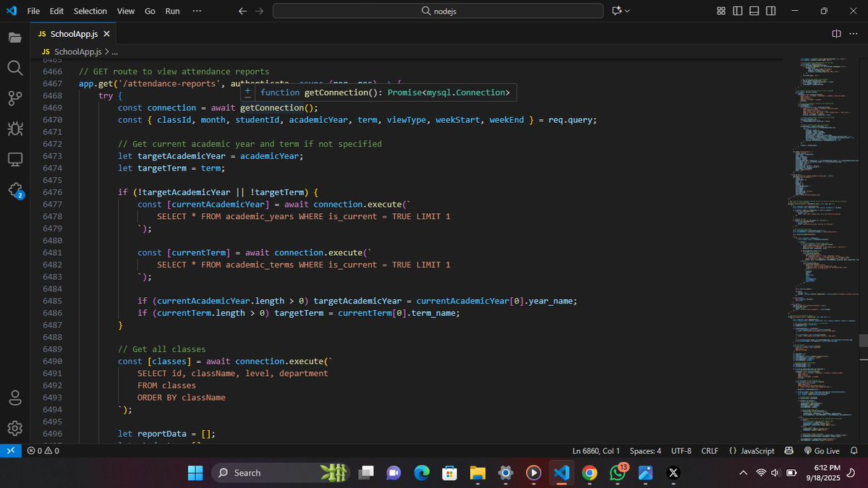Open the Run menu
Screen dimensions: 868x488
point(172,11)
